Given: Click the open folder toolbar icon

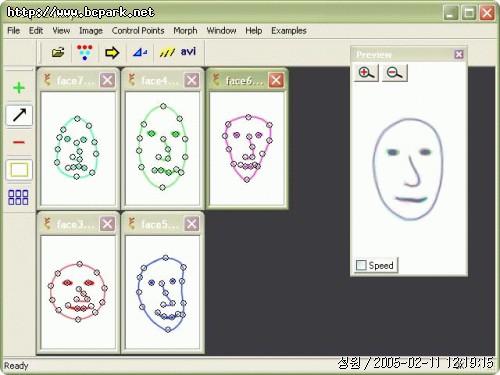Looking at the screenshot, I should coord(58,52).
